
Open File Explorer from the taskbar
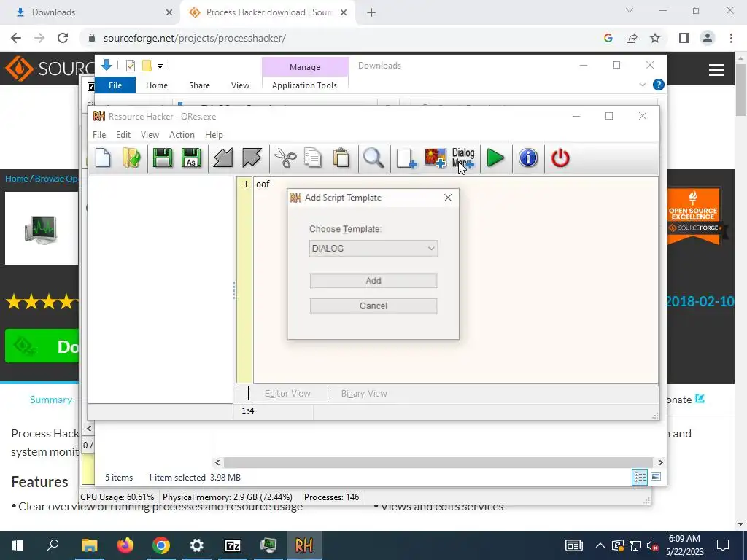tap(90, 545)
